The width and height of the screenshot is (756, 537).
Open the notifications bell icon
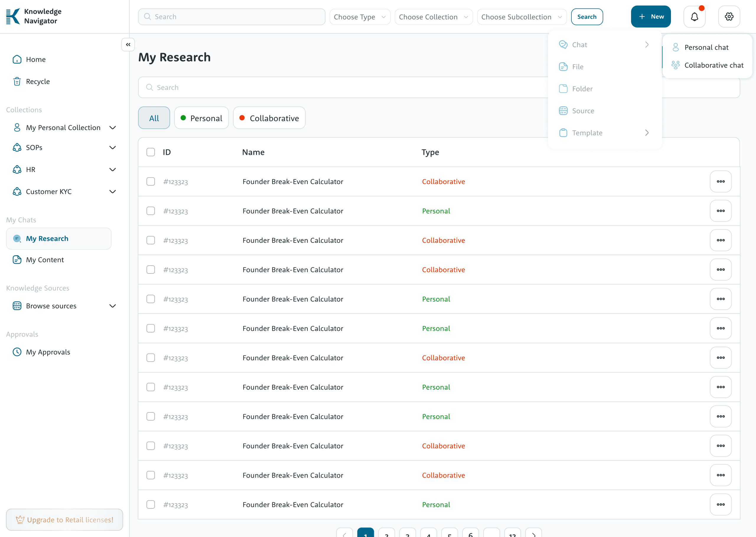coord(694,17)
